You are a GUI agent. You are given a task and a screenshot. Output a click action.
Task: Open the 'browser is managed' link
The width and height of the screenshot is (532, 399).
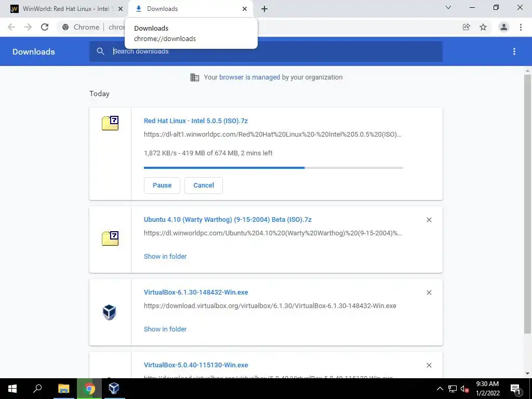click(249, 77)
